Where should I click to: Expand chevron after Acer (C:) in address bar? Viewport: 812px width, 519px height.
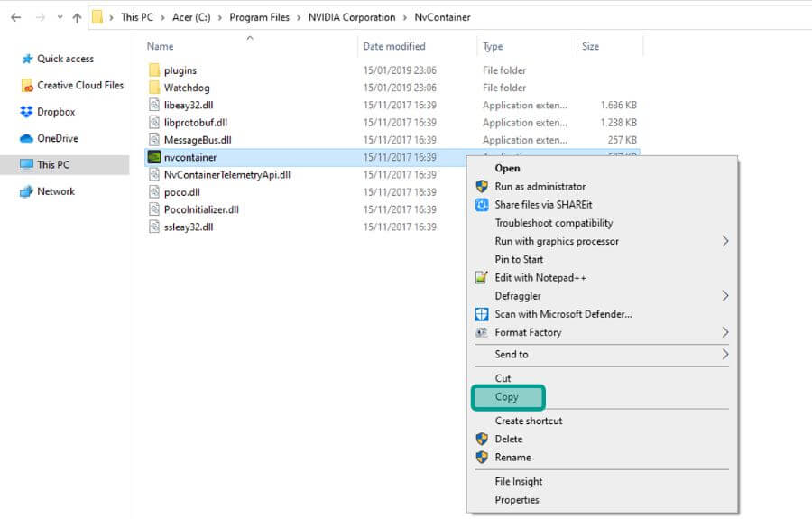[x=219, y=18]
